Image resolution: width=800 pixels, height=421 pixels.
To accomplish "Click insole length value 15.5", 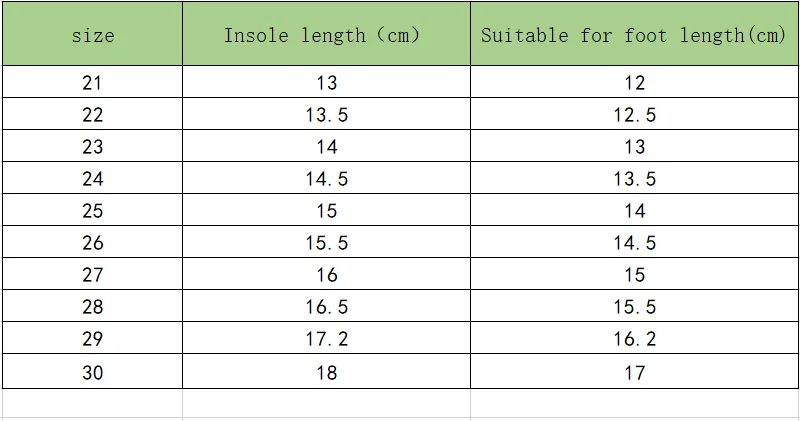I will (x=327, y=242).
